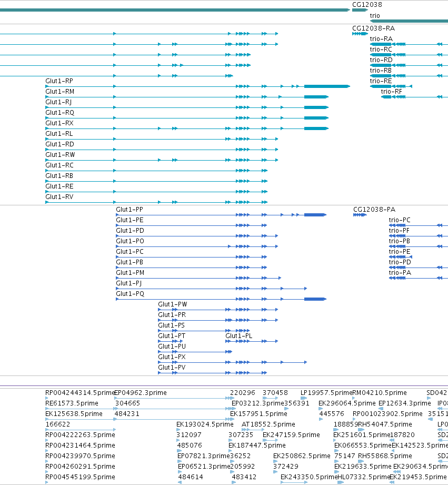Click Glut1-PO protein label

click(130, 241)
